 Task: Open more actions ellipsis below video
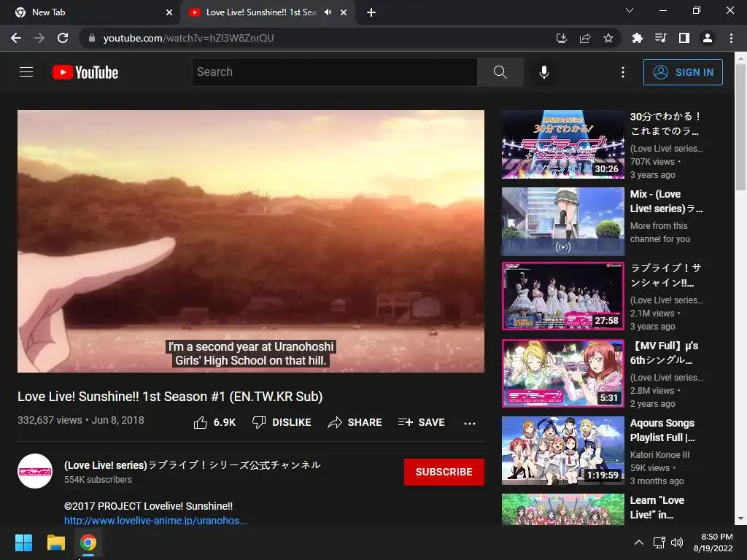[470, 423]
